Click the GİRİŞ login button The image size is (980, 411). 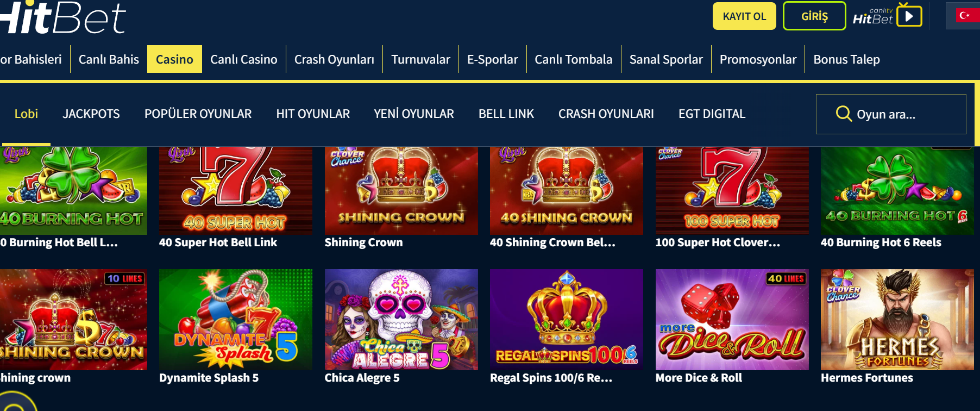(814, 16)
